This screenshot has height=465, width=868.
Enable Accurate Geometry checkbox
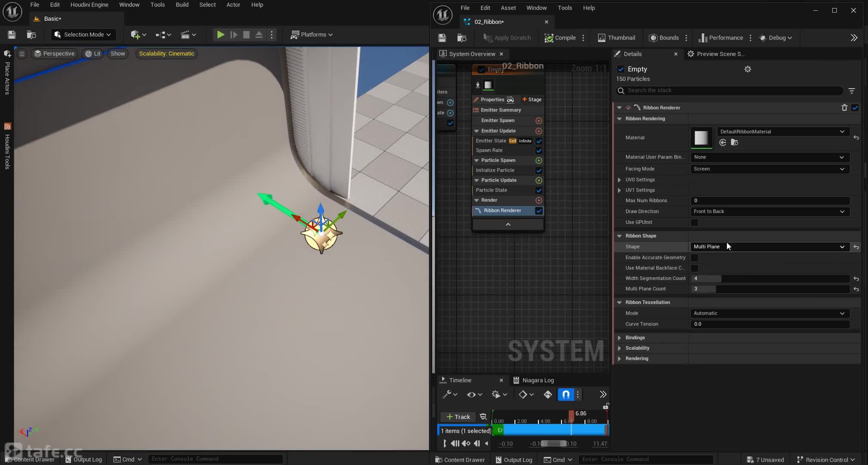coord(694,258)
